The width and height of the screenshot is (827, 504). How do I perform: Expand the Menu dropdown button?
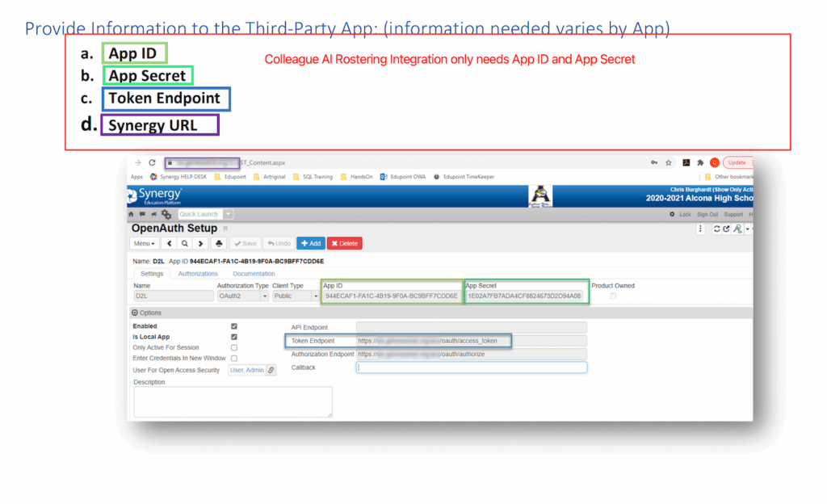point(144,243)
